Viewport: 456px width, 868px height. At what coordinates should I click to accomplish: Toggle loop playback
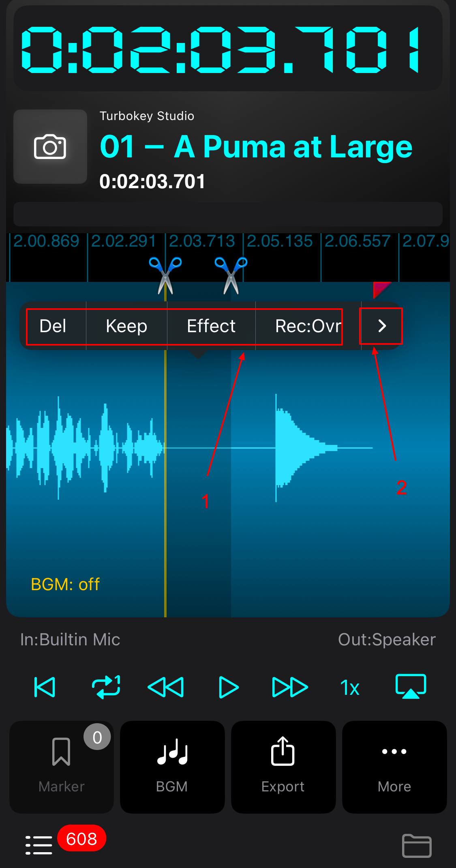tap(106, 687)
